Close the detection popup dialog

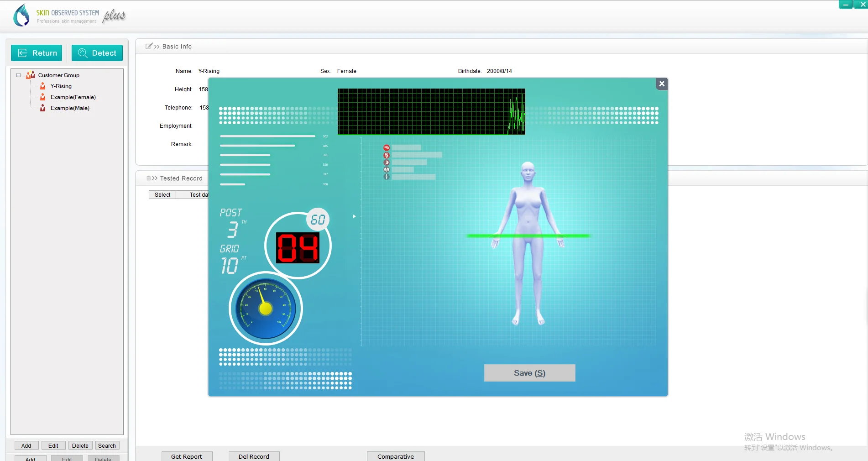(x=661, y=84)
